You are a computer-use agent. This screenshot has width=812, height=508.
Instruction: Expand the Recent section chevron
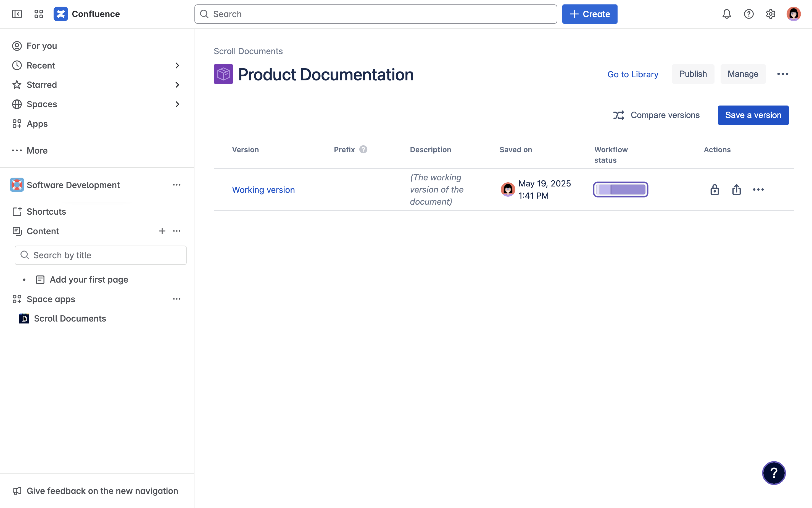[177, 65]
